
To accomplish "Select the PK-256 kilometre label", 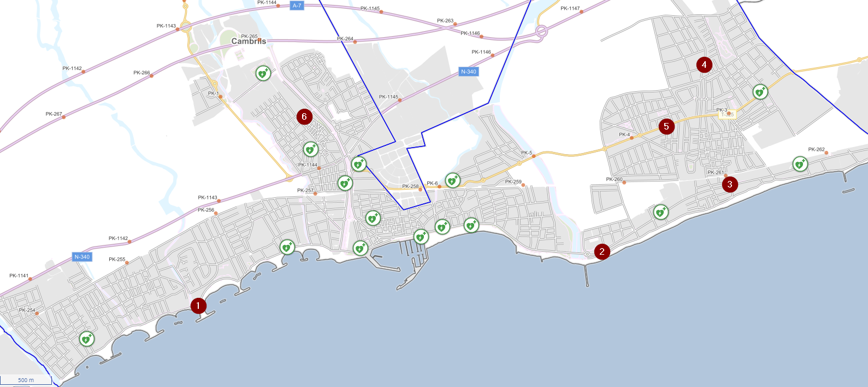I will click(206, 210).
